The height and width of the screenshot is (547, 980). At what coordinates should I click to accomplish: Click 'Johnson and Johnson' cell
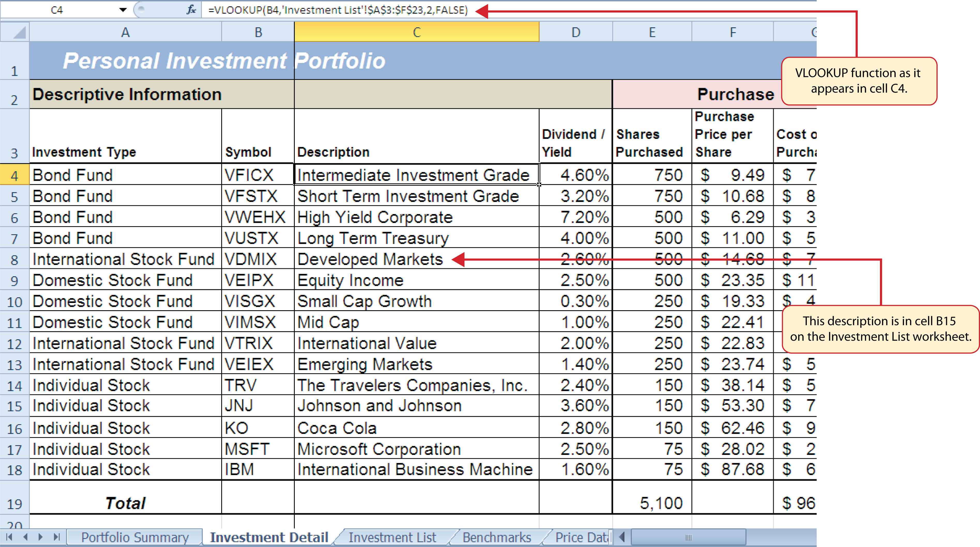[416, 406]
